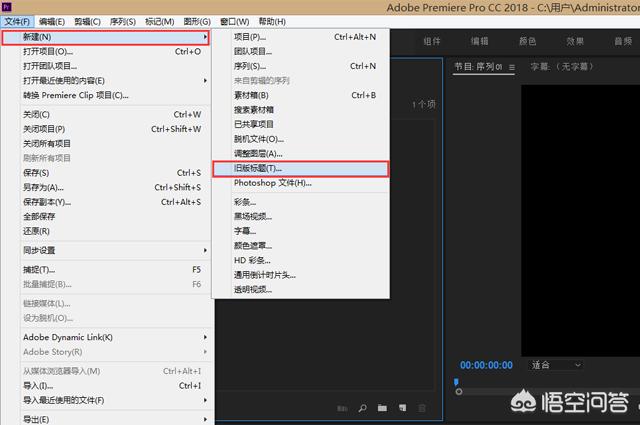640x425 pixels.
Task: Open the 文件(F) menu
Action: click(17, 22)
